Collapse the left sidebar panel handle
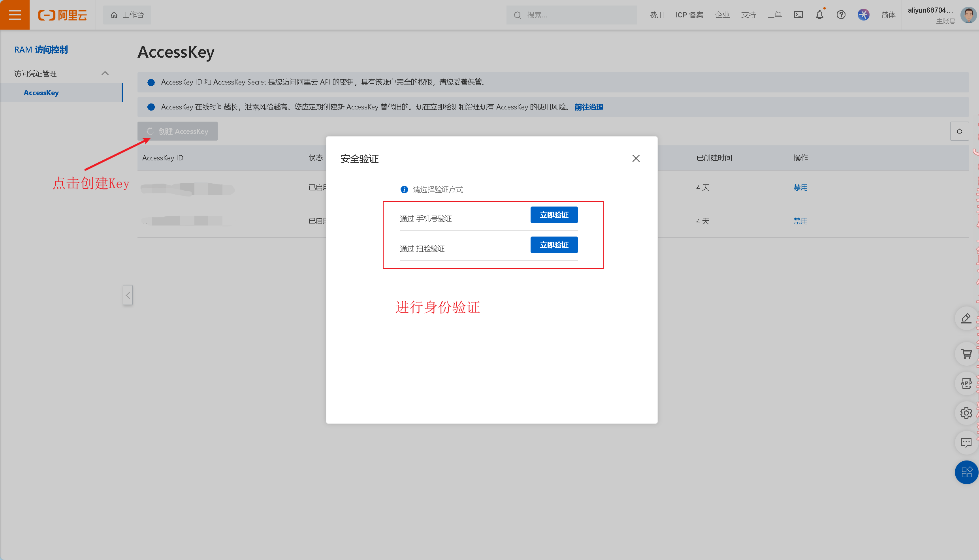The width and height of the screenshot is (979, 560). click(x=128, y=295)
